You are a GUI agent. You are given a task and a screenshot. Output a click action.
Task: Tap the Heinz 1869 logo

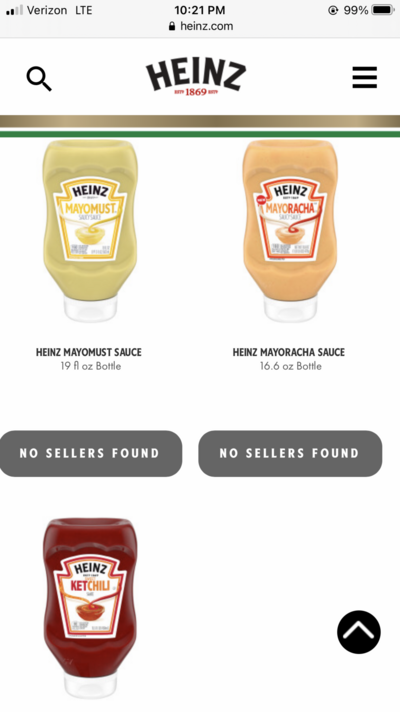(196, 78)
